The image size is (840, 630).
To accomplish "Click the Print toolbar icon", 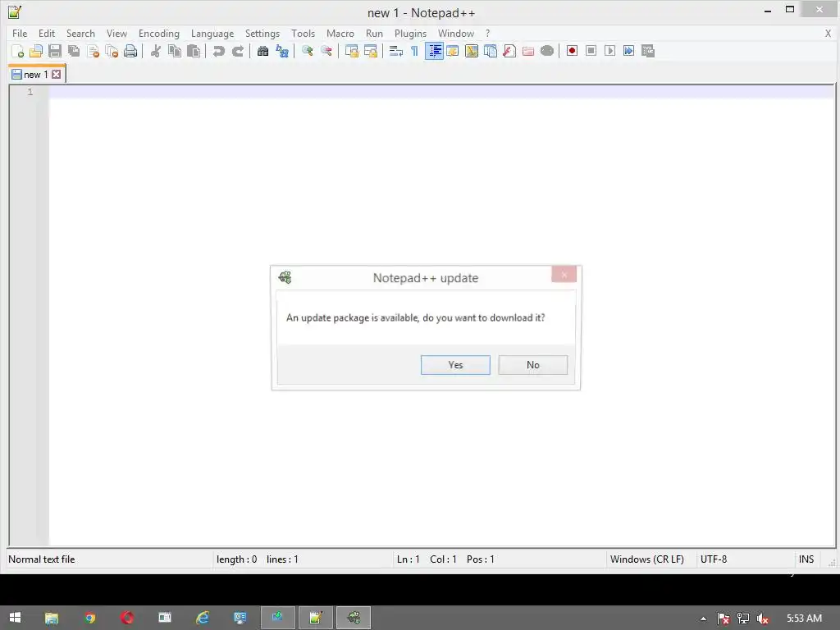I will (130, 51).
